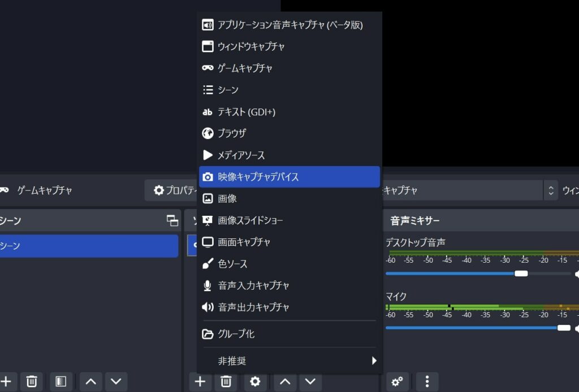579x392 pixels.
Task: Move the scene down with arrow
Action: click(x=116, y=381)
